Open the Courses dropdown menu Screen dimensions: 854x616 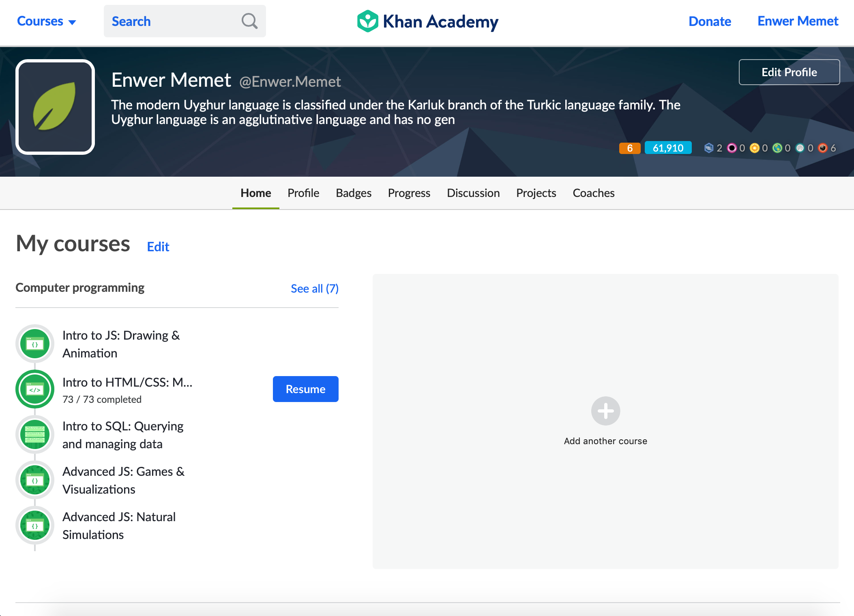tap(46, 21)
